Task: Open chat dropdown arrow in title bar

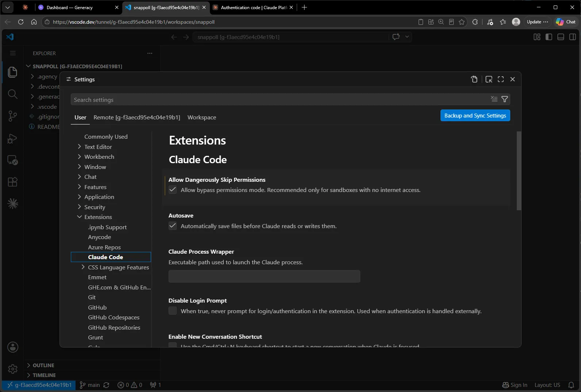Action: pyautogui.click(x=407, y=37)
